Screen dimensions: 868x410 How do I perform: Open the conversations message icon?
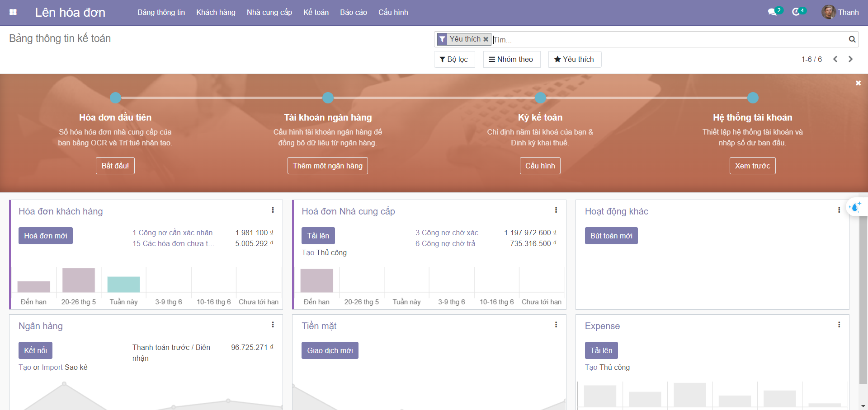(x=772, y=12)
